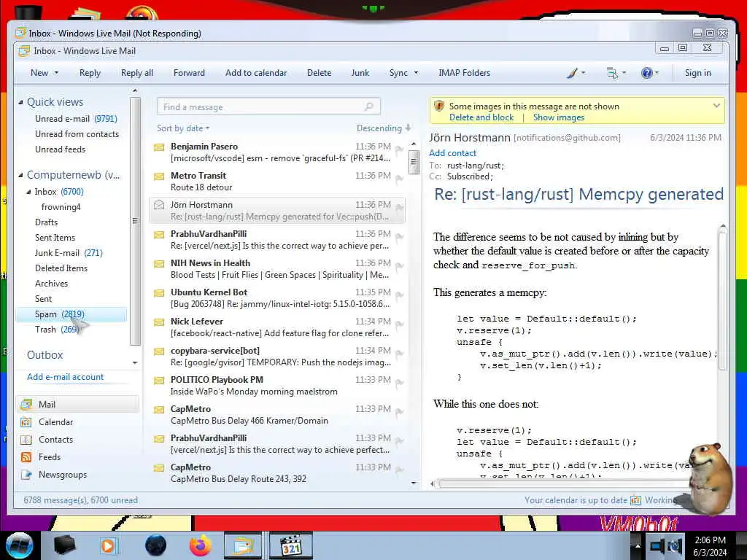
Task: Open Unread e-mail quick view
Action: coord(76,119)
